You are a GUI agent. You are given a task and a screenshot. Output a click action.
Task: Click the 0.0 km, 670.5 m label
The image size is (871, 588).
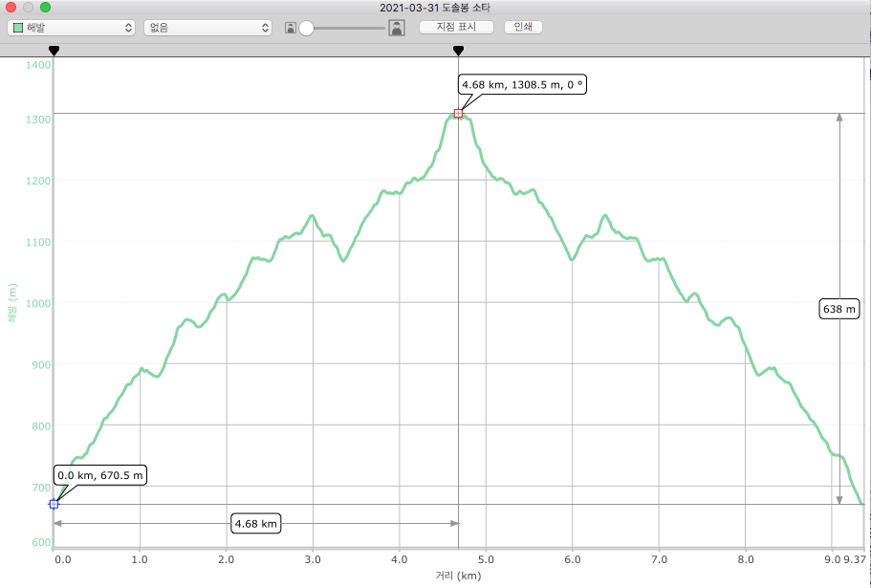click(x=100, y=475)
